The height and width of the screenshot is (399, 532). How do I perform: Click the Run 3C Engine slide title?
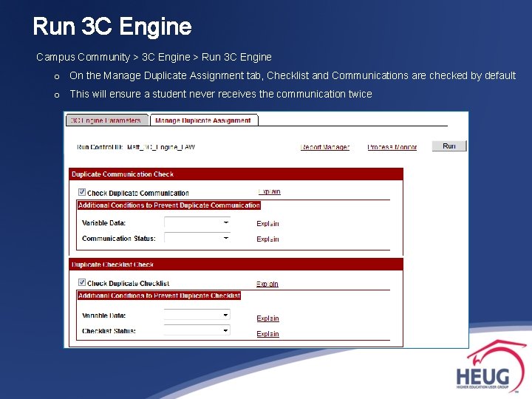coord(112,26)
